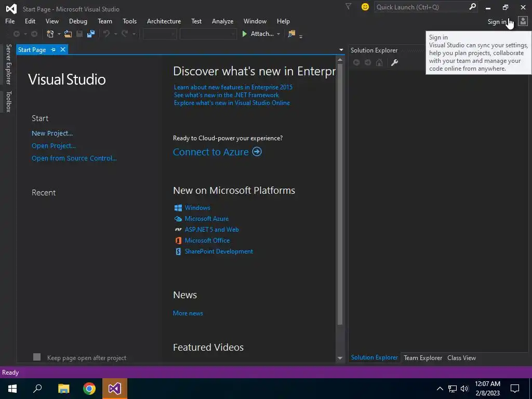Click the Solution Explorer Forward arrow icon

[367, 62]
